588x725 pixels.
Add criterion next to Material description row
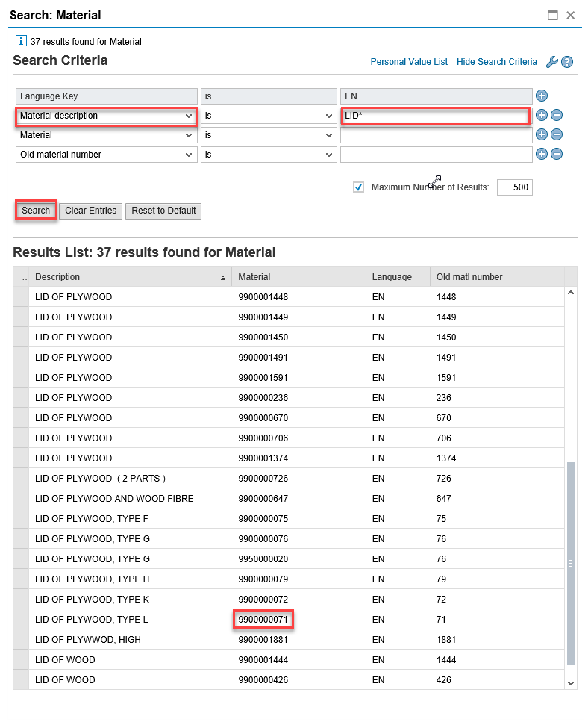tap(541, 115)
